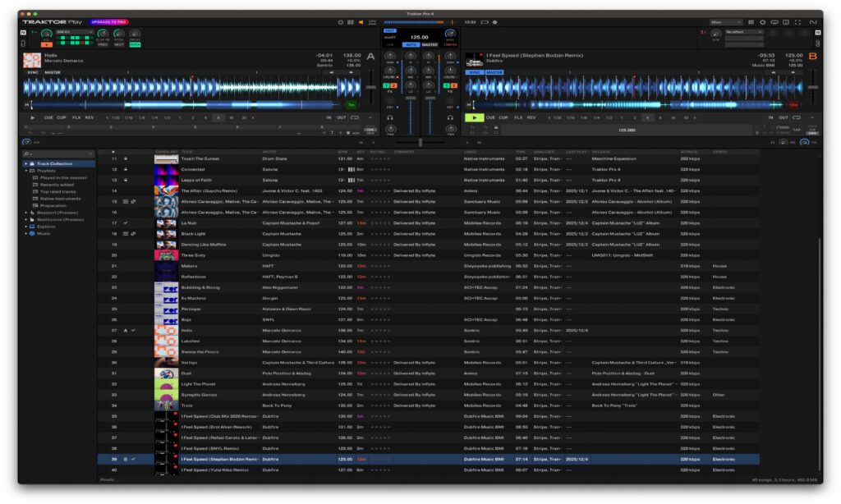Expand the Explorer tree in the sidebar
This screenshot has height=504, width=841.
(25, 226)
